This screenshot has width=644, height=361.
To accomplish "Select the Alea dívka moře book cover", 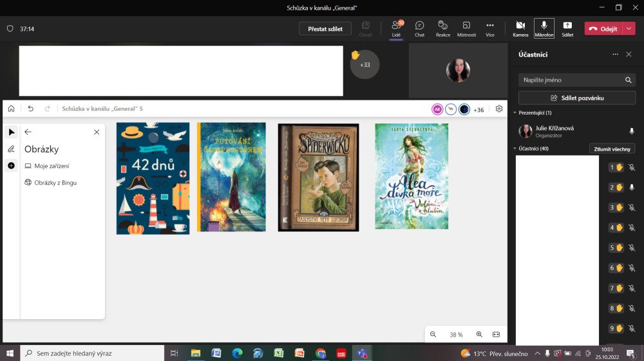I will click(x=412, y=176).
